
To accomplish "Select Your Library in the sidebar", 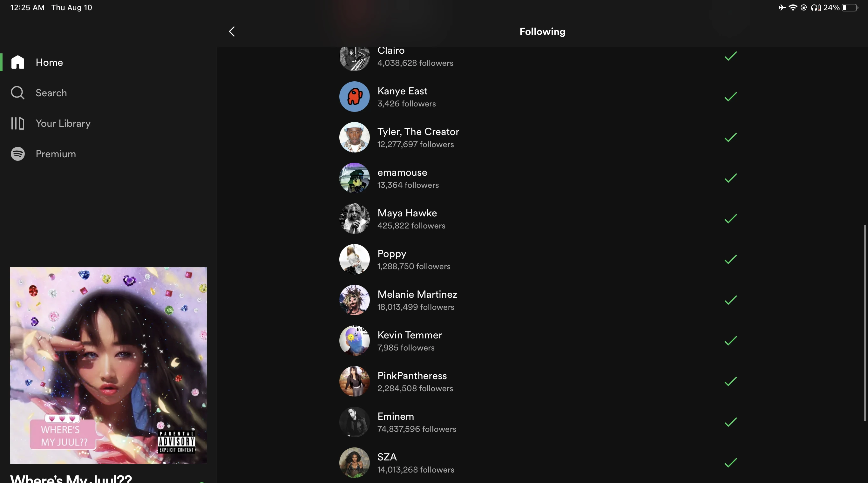I will (63, 123).
